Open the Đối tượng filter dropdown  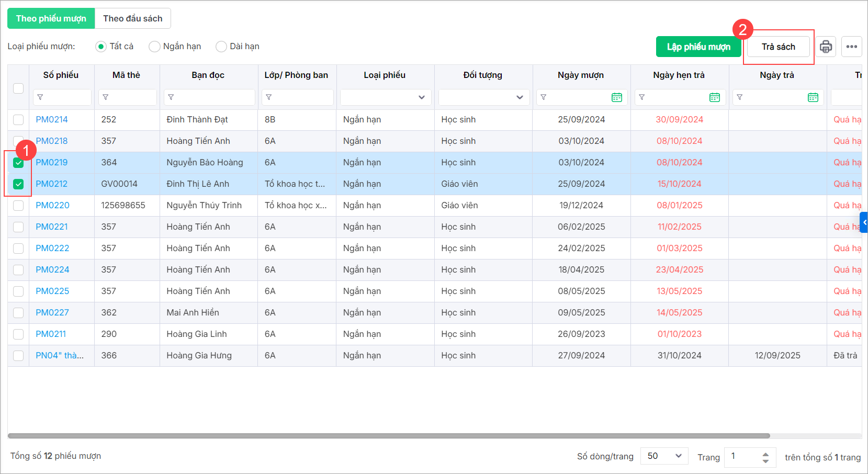[x=483, y=97]
